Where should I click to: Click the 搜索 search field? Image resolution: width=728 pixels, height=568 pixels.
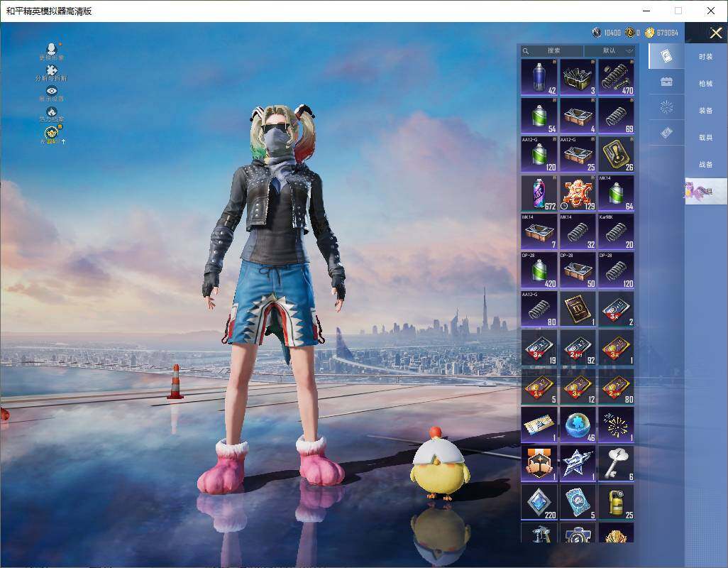552,50
